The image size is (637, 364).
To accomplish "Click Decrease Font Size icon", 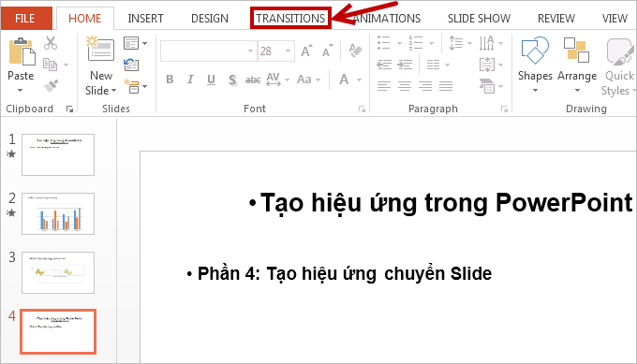I will point(328,51).
